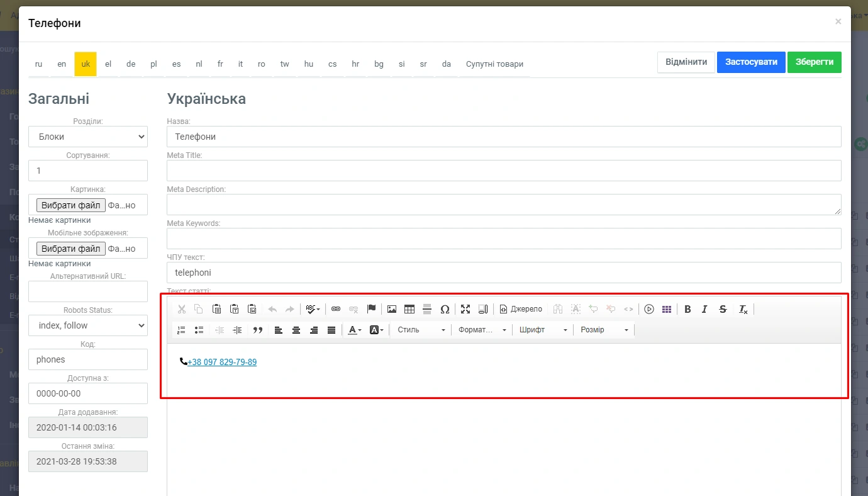Toggle block quote formatting
Screen dimensions: 868x496
257,330
